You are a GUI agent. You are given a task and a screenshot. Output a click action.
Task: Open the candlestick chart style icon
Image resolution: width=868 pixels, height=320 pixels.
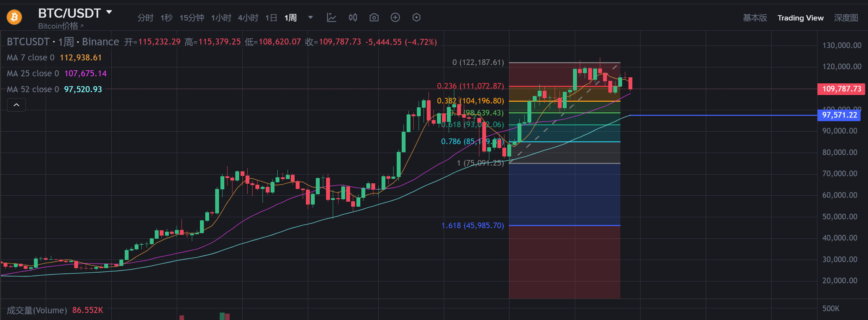(353, 17)
